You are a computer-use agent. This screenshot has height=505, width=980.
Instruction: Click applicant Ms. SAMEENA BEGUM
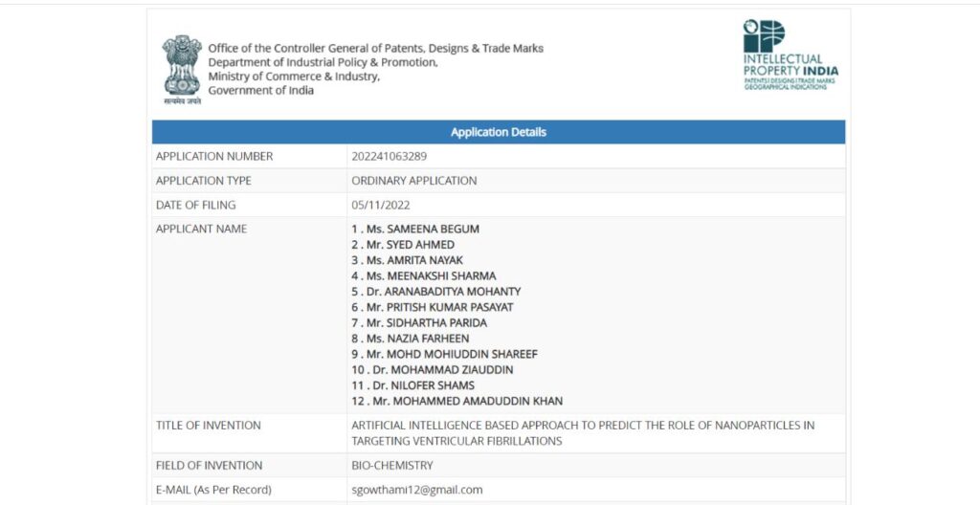pyautogui.click(x=415, y=230)
